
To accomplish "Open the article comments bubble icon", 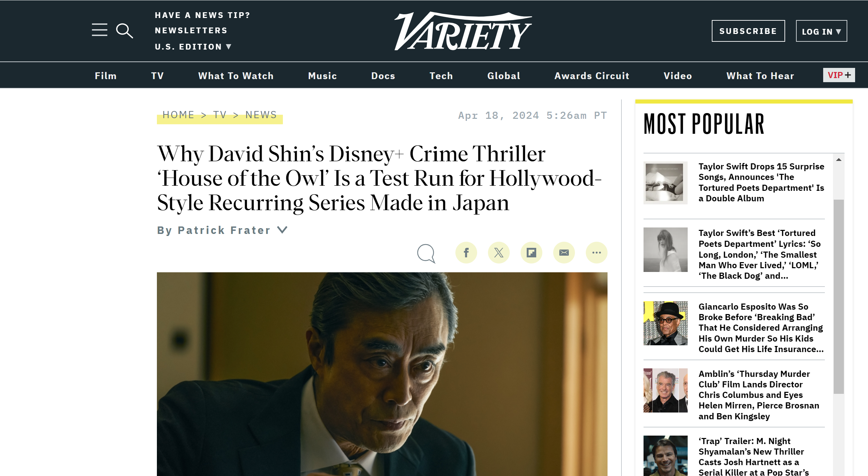I will pyautogui.click(x=426, y=253).
